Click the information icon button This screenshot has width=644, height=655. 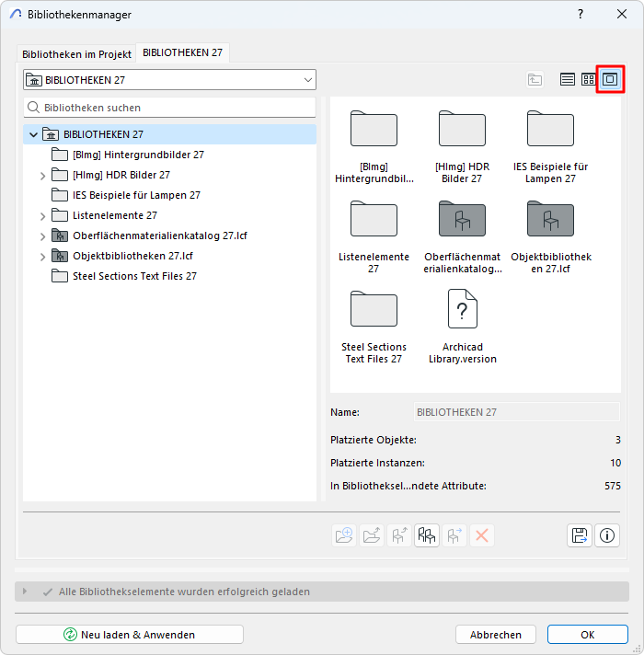607,535
